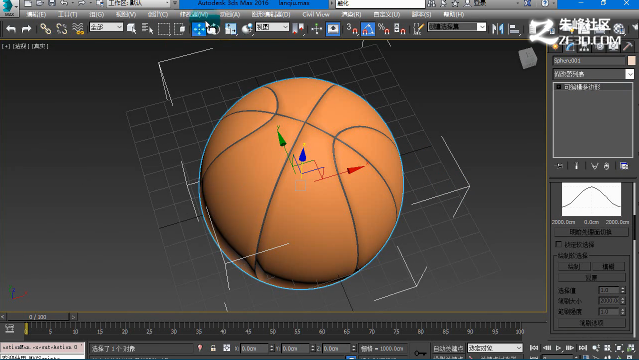639x360 pixels.
Task: Click the Auto Key button
Action: coord(448,348)
